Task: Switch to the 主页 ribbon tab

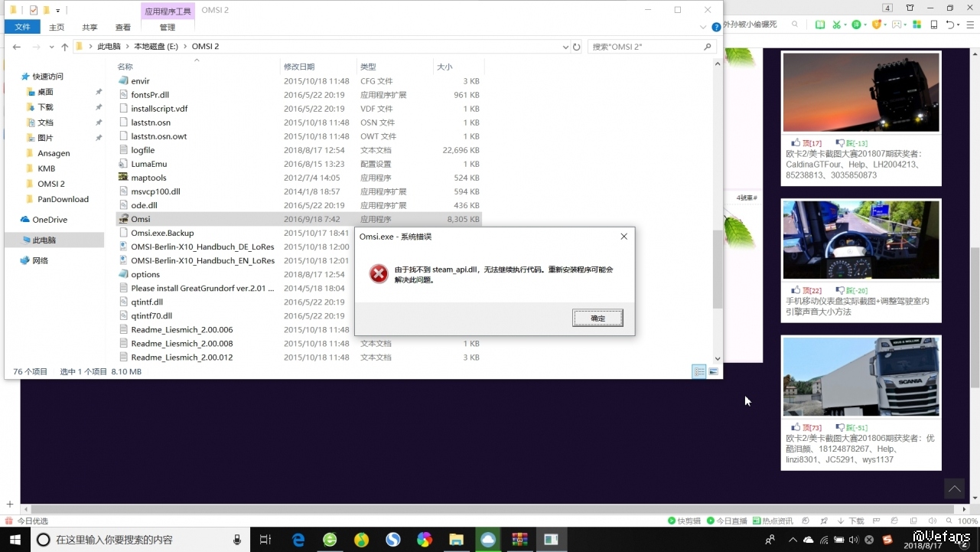Action: 57,27
